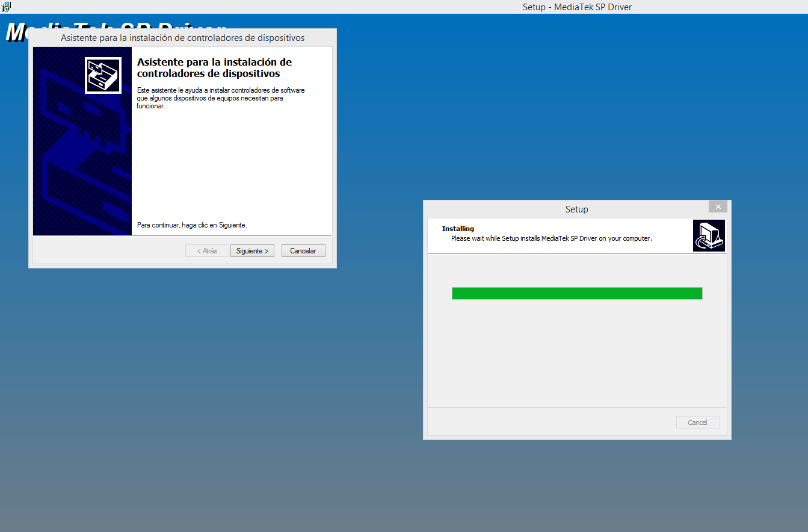Click the 'Installing' heading in the Setup dialog
Screen dimensions: 808x532
point(458,229)
